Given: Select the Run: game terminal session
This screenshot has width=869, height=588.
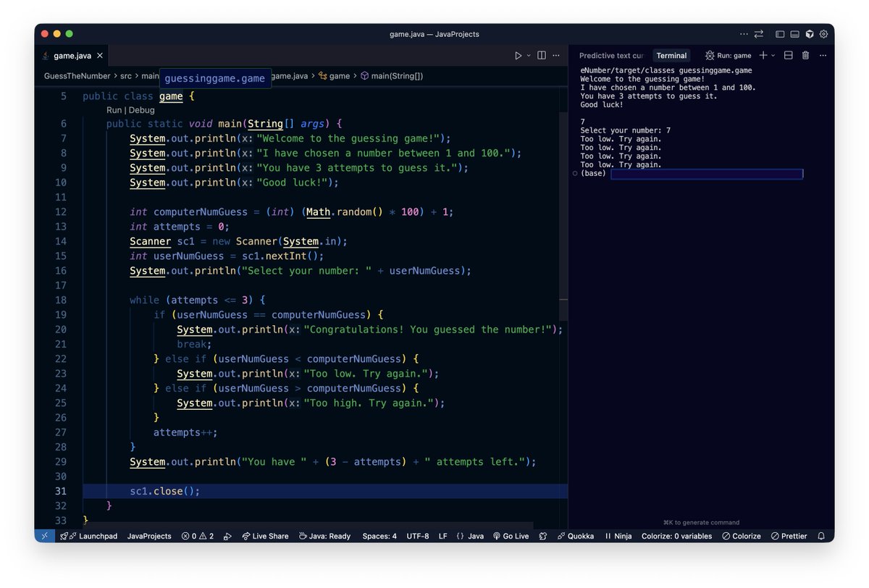Looking at the screenshot, I should (x=728, y=55).
